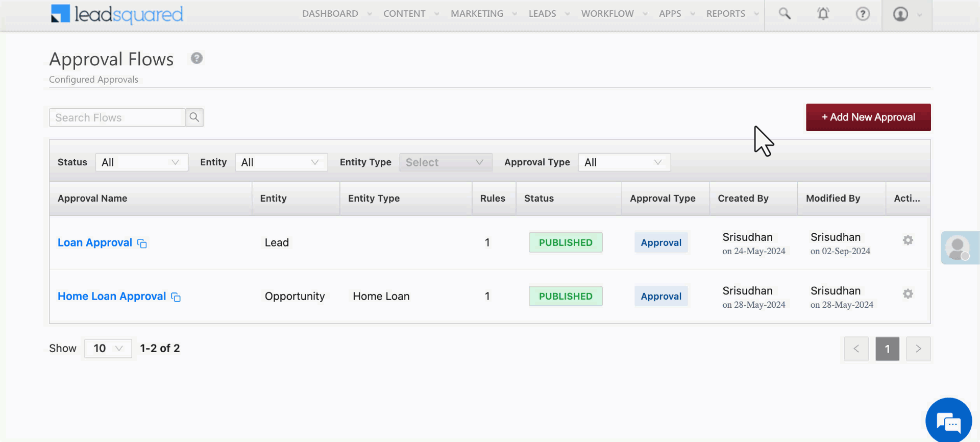The height and width of the screenshot is (442, 980).
Task: Open the DASHBOARD menu
Action: pos(330,14)
